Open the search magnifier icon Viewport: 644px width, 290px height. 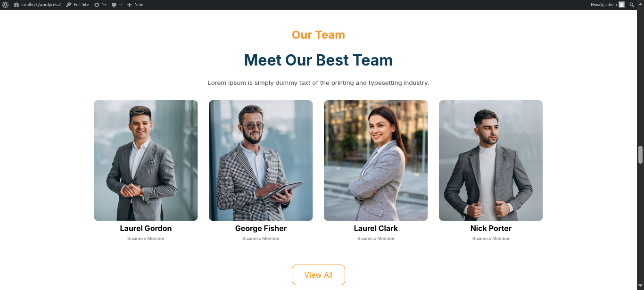[632, 5]
